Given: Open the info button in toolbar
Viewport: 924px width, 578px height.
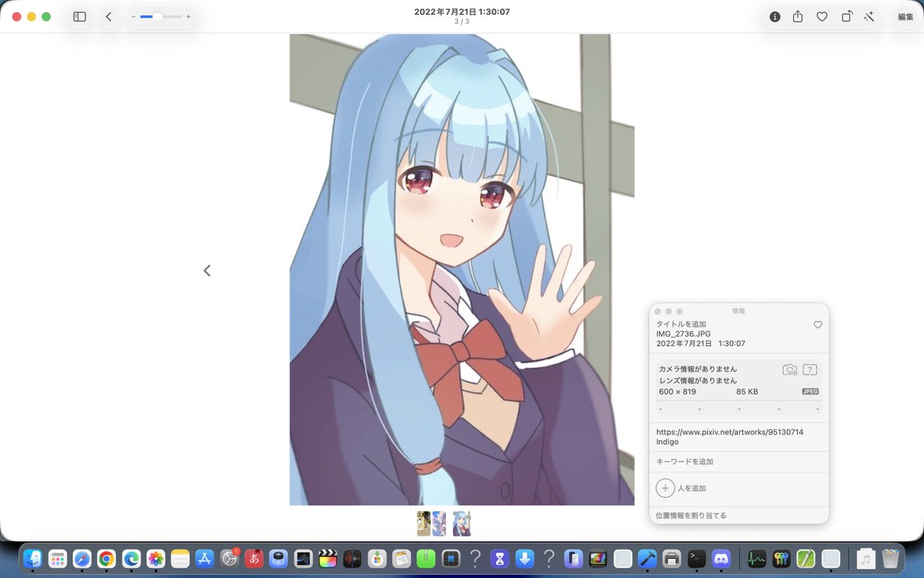Looking at the screenshot, I should coord(775,16).
